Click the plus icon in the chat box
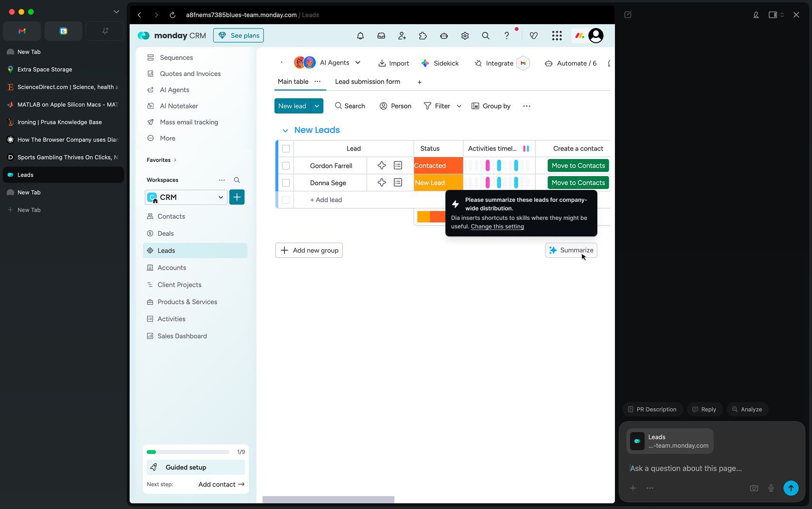 633,488
